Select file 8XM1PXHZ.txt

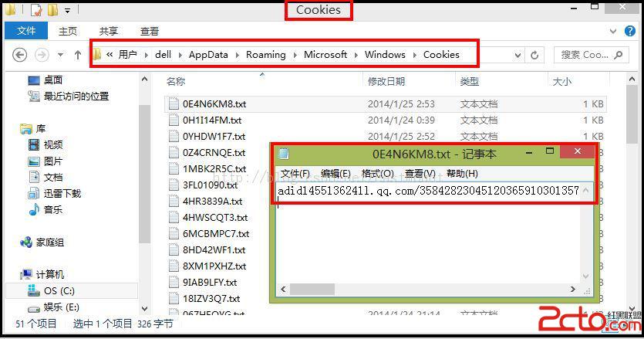214,266
